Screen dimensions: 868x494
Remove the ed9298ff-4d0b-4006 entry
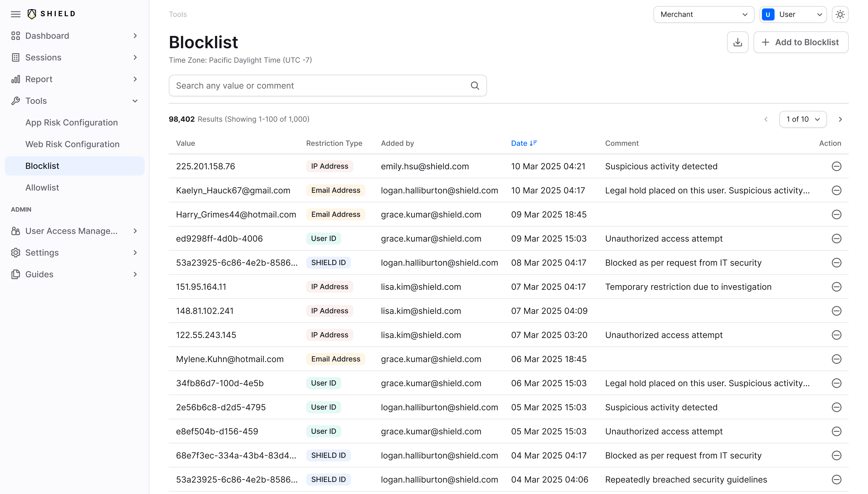pos(836,239)
